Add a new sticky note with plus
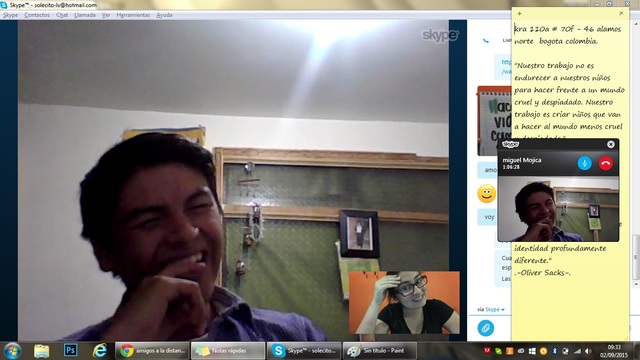 (519, 13)
